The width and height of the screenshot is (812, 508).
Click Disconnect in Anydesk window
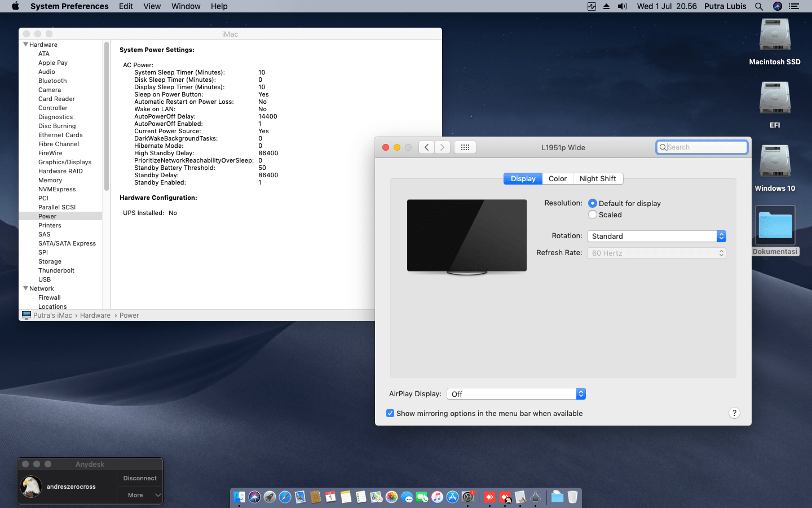pyautogui.click(x=140, y=478)
